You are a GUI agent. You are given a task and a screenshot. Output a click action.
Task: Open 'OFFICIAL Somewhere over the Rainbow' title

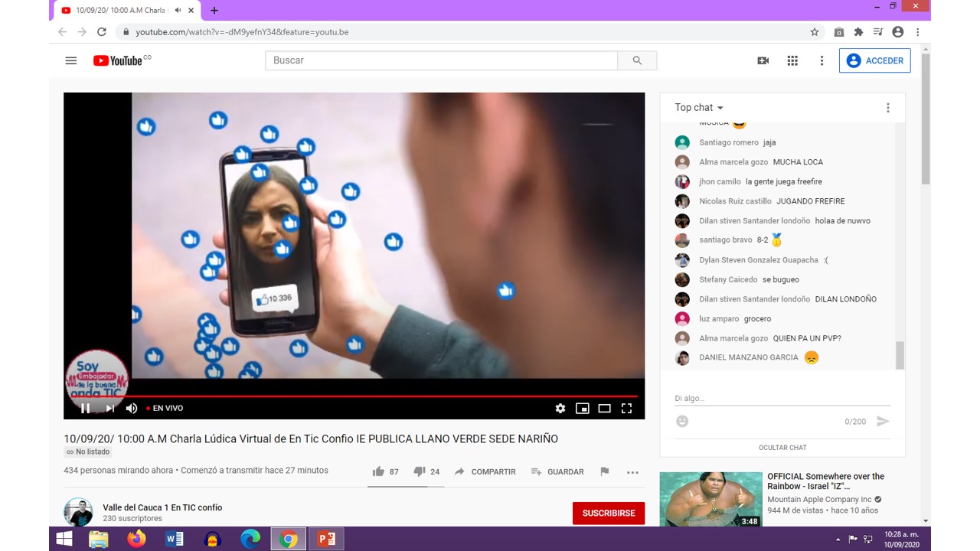click(826, 481)
